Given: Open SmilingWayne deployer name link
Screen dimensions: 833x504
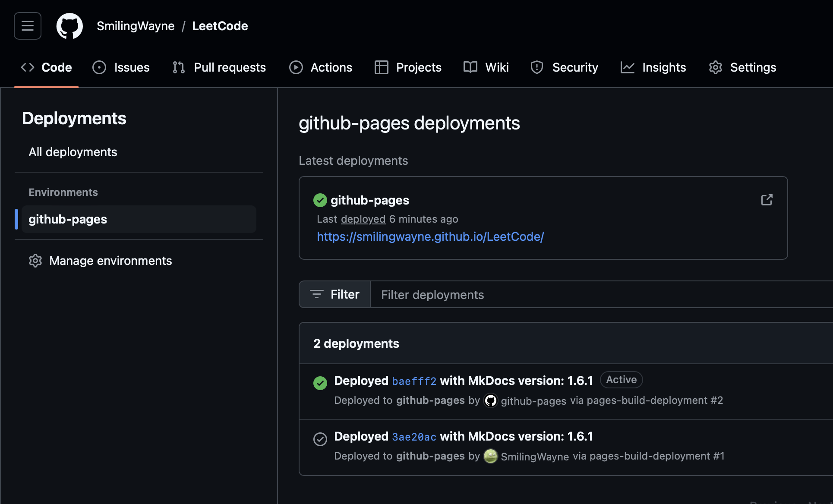Looking at the screenshot, I should [x=535, y=457].
